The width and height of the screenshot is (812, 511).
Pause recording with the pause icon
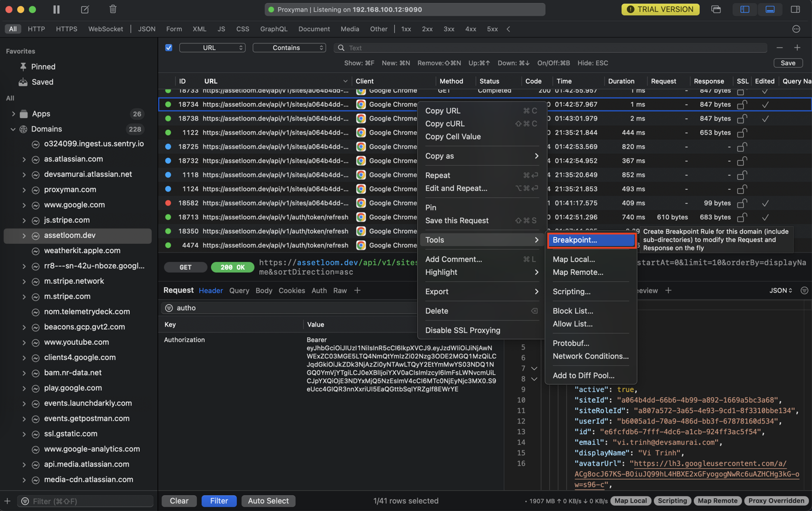coord(56,9)
